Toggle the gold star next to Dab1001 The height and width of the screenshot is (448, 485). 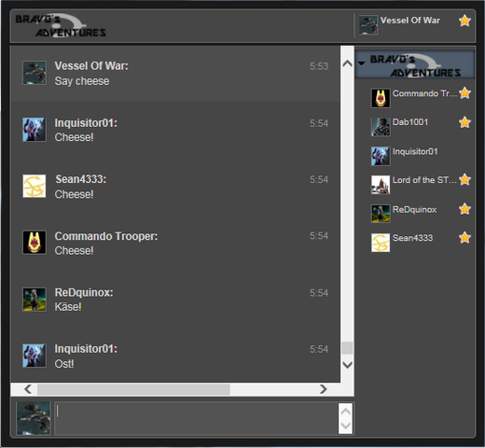464,122
